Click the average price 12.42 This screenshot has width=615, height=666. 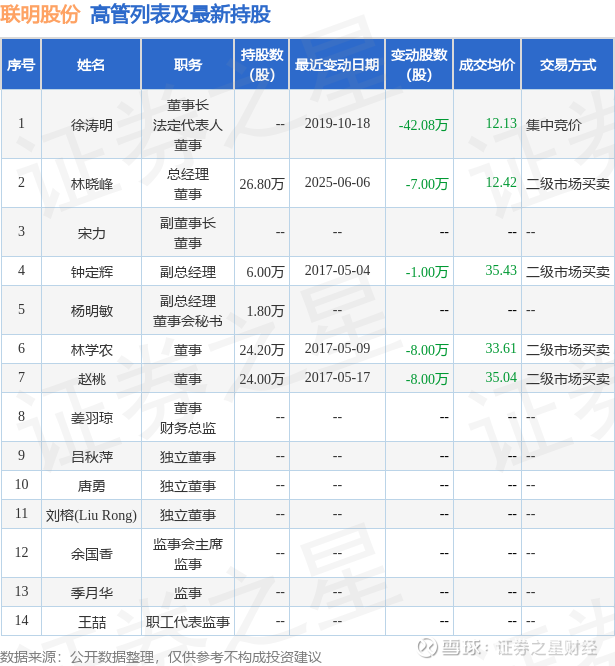[x=501, y=182]
